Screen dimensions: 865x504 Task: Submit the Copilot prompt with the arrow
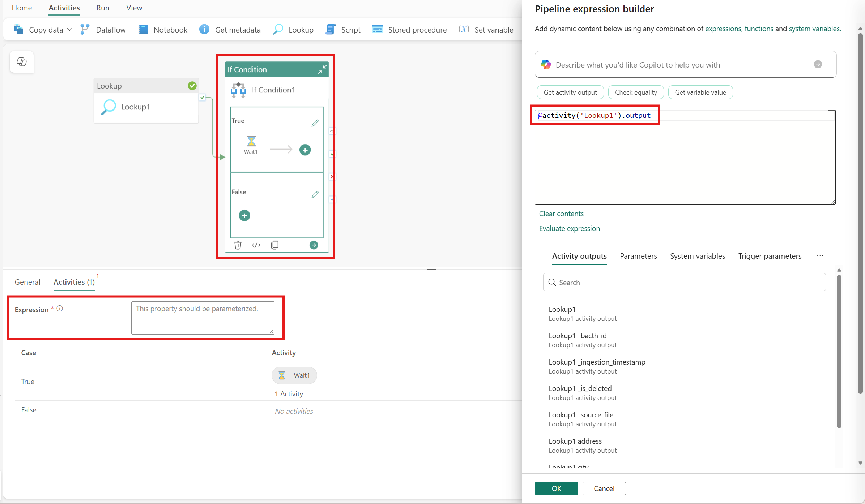click(x=818, y=64)
